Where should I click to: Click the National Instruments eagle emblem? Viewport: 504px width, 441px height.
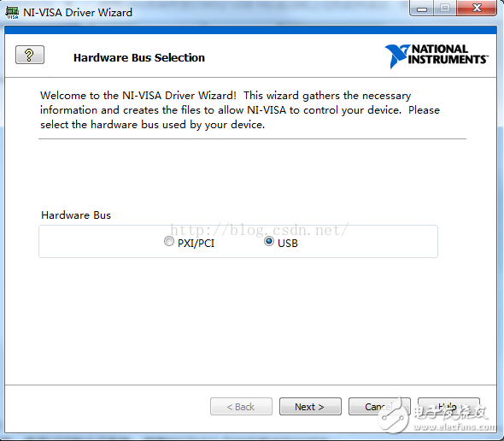point(397,56)
